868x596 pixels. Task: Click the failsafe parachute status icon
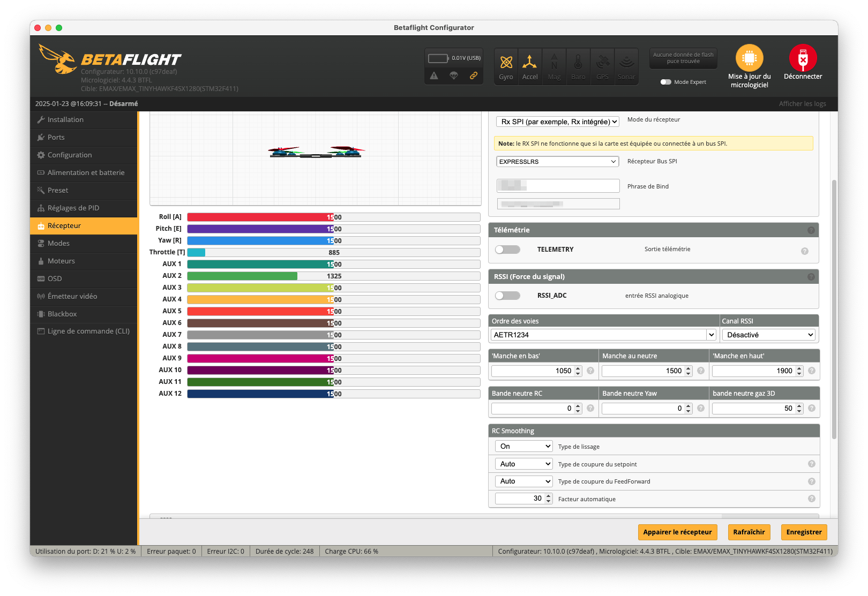(454, 76)
